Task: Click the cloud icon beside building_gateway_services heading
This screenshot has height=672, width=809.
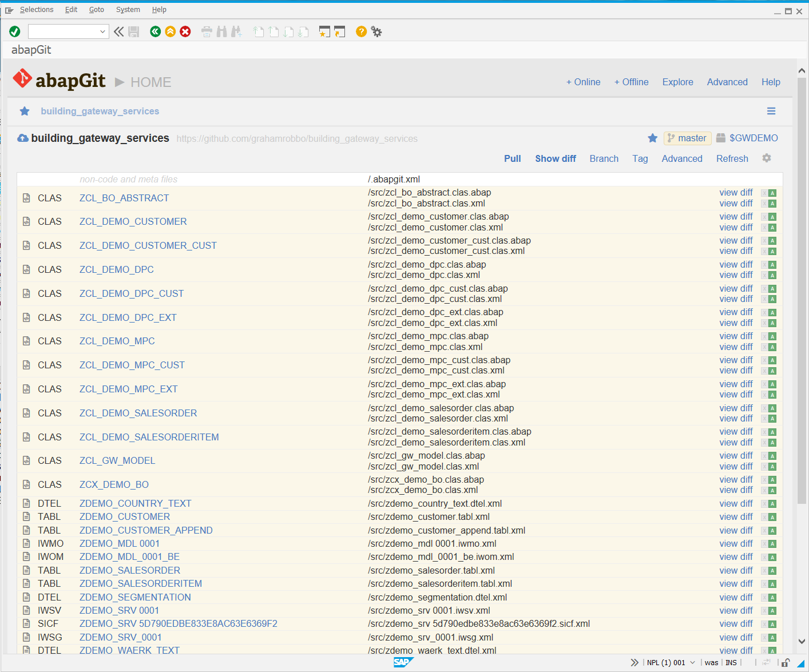Action: [23, 138]
